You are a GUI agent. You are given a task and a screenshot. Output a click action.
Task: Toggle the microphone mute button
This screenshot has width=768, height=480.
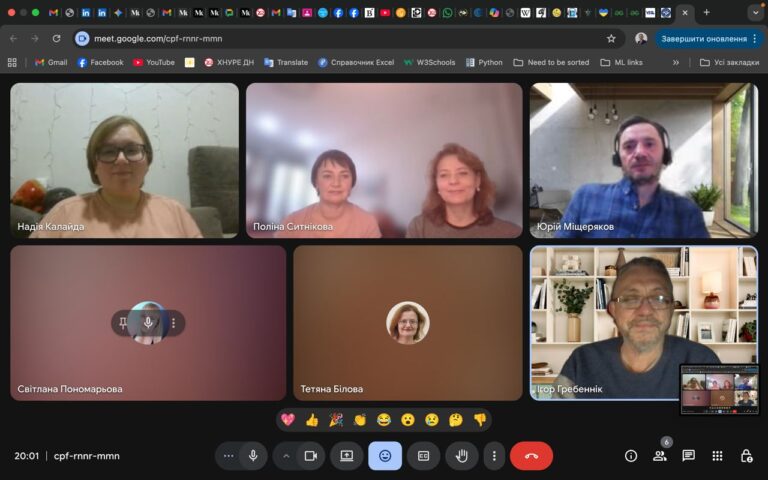253,456
